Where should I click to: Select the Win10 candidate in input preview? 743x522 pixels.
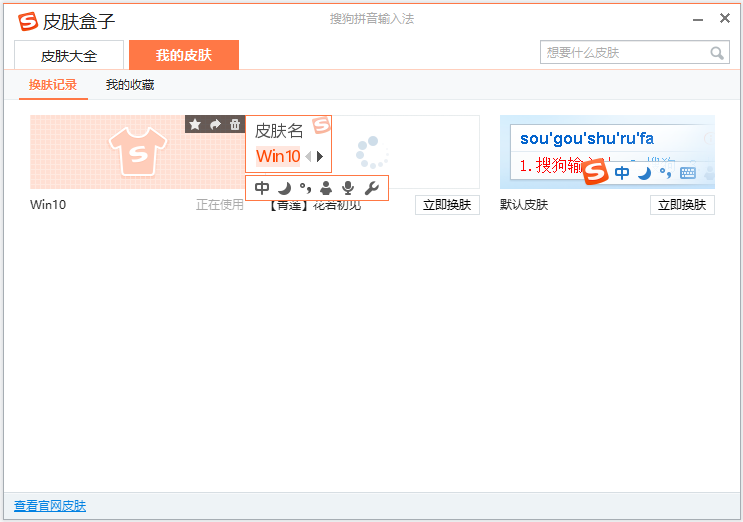278,156
